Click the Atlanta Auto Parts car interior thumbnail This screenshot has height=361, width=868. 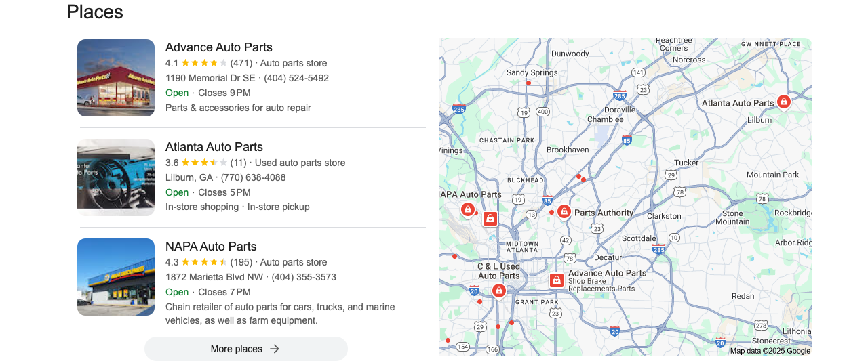(116, 177)
